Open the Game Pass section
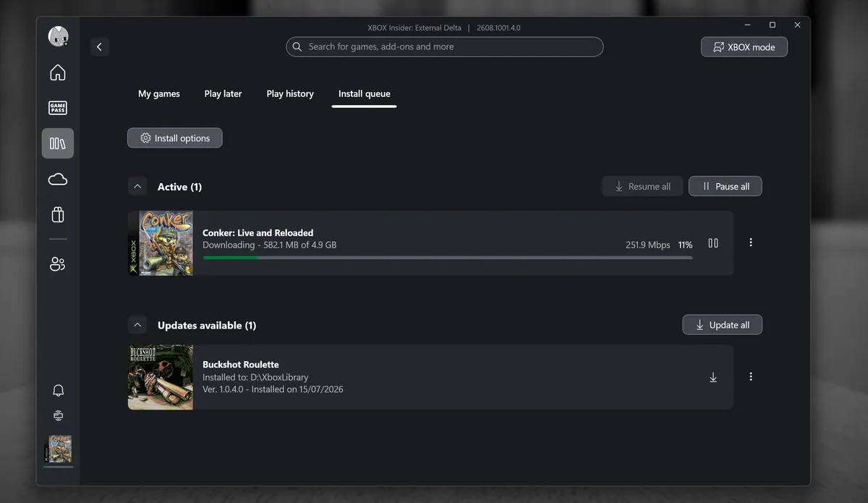The height and width of the screenshot is (503, 868). click(x=58, y=109)
